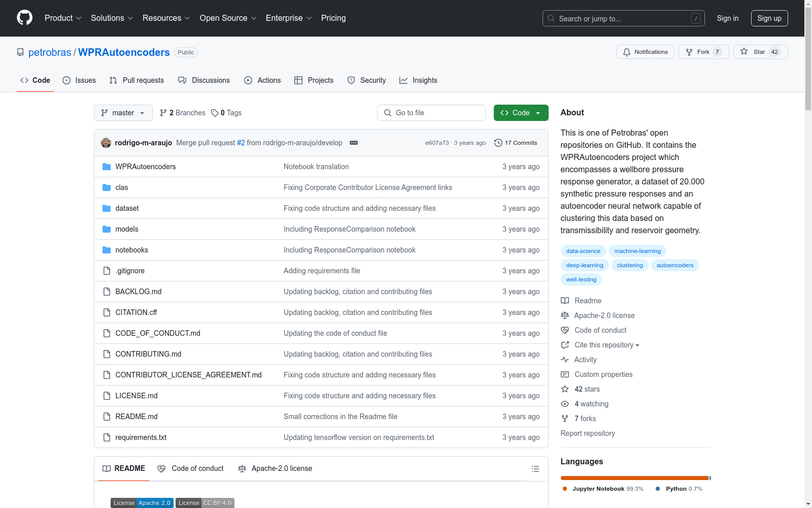The height and width of the screenshot is (508, 812).
Task: Switch to the Discussions tab
Action: coord(204,80)
